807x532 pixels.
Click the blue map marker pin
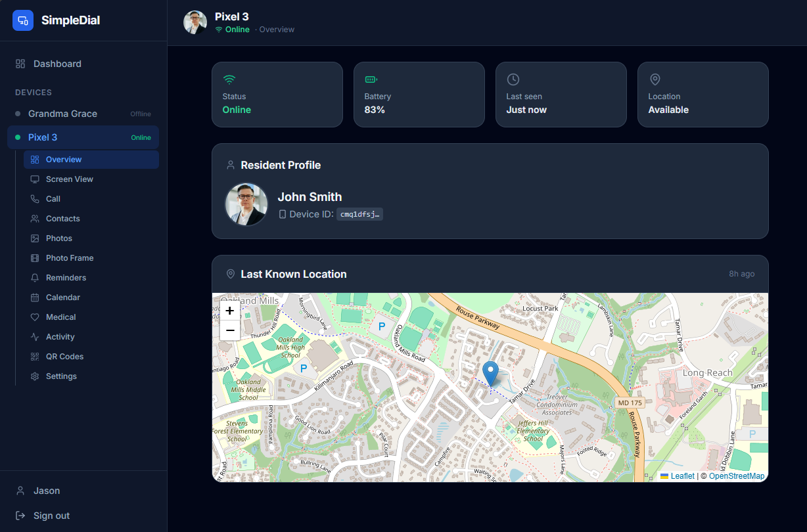(490, 374)
